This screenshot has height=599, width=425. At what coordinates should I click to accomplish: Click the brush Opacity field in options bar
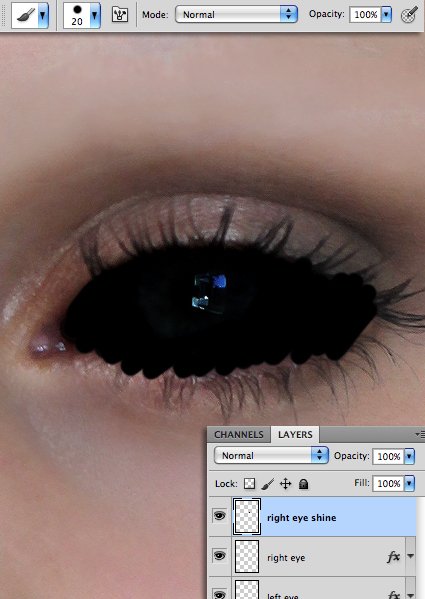[x=365, y=15]
